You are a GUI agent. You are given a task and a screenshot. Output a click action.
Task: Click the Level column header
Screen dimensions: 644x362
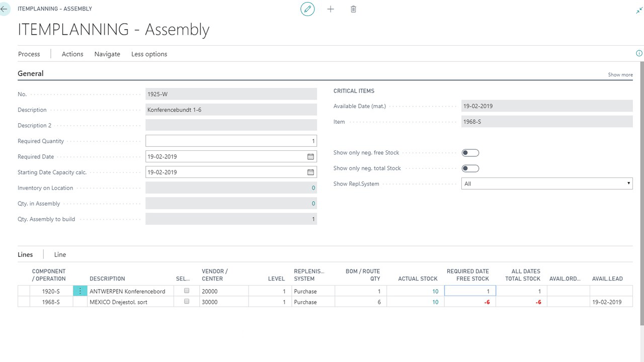coord(277,279)
